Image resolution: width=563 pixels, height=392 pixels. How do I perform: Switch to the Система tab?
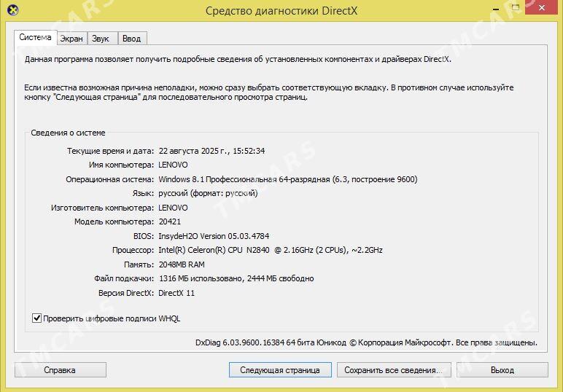point(35,37)
